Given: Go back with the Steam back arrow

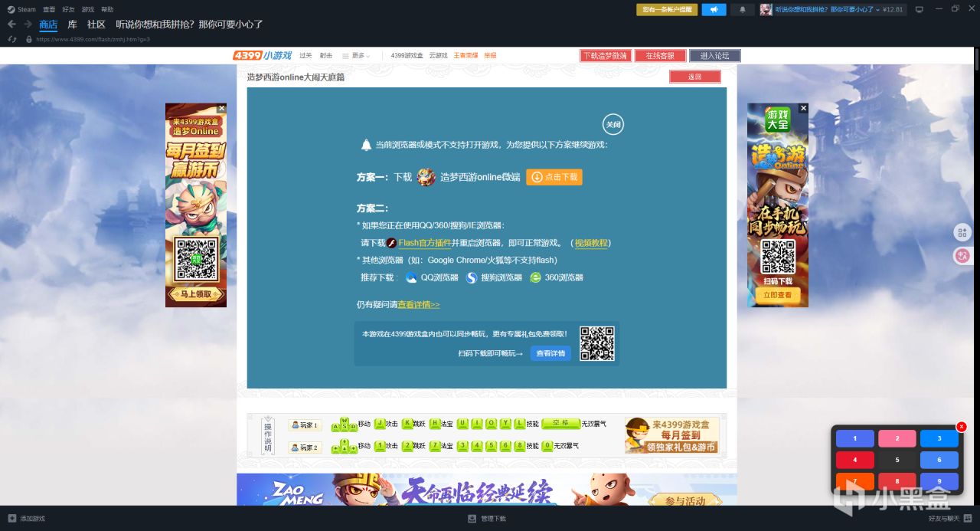Looking at the screenshot, I should [x=11, y=25].
